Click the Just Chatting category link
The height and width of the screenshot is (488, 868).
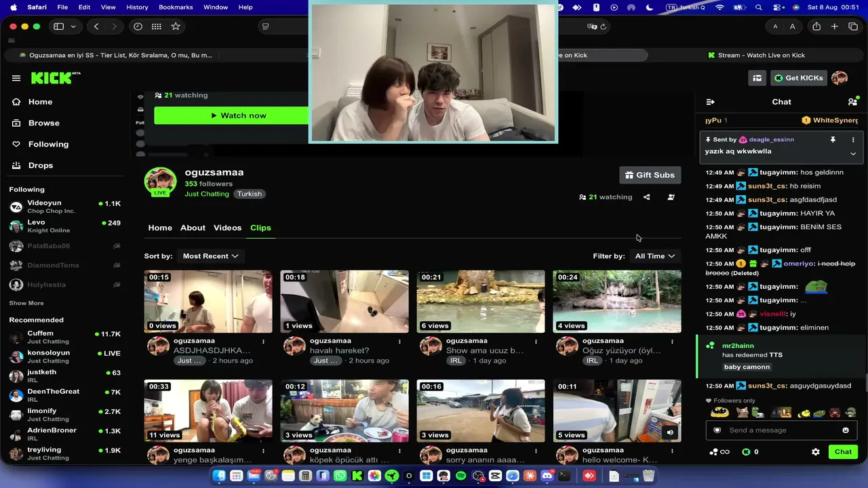(207, 194)
